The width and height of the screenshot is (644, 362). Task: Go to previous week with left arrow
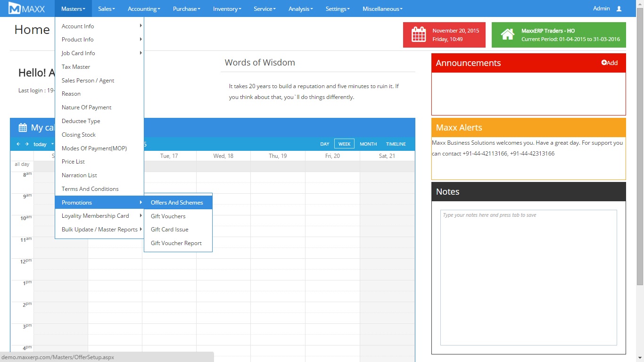[18, 144]
